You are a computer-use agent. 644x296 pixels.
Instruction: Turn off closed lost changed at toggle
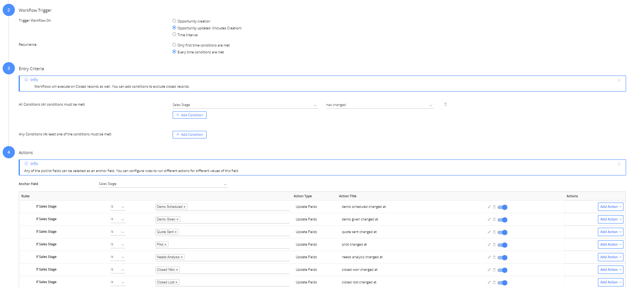503,283
